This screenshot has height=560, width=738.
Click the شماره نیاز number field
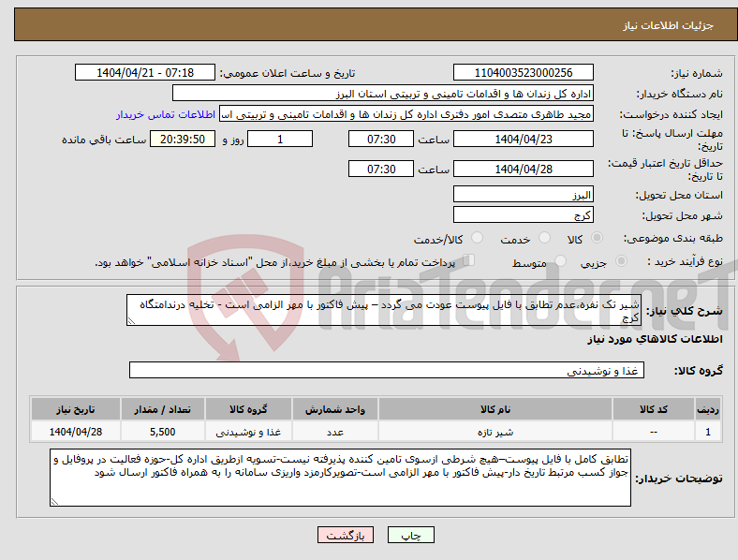(523, 72)
